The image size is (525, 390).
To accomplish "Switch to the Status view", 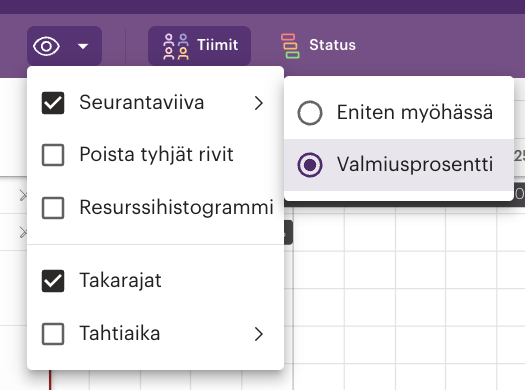I will click(318, 46).
